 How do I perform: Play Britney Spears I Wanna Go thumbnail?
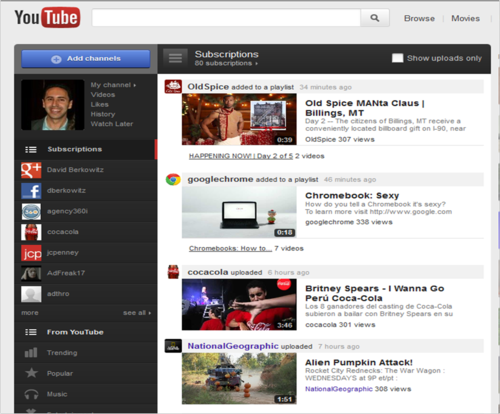pyautogui.click(x=239, y=305)
